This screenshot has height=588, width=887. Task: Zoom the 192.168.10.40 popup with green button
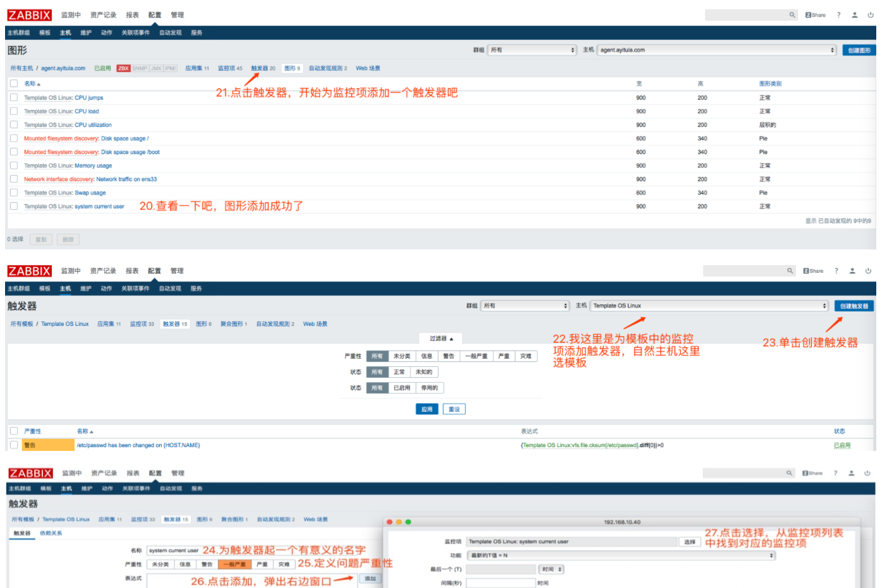coord(408,522)
